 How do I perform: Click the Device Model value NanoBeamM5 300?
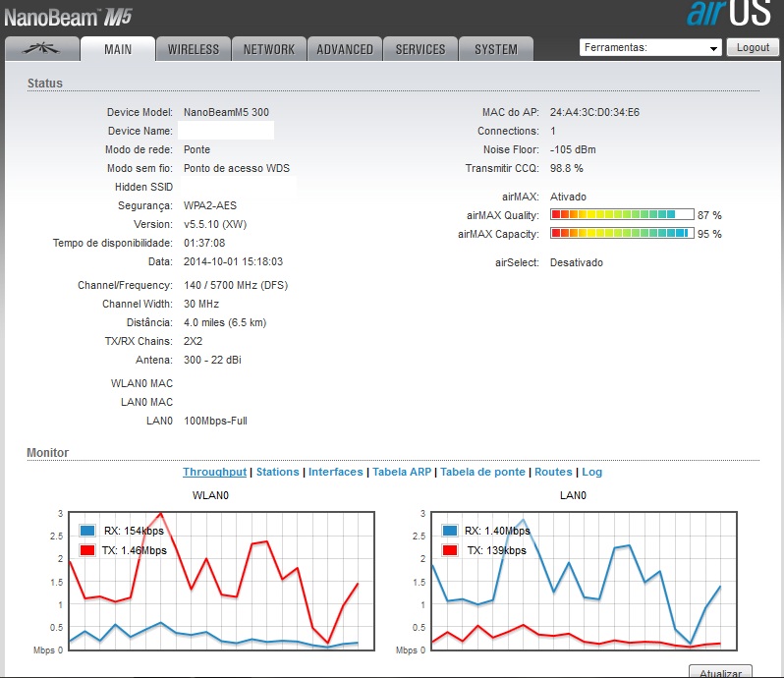226,112
